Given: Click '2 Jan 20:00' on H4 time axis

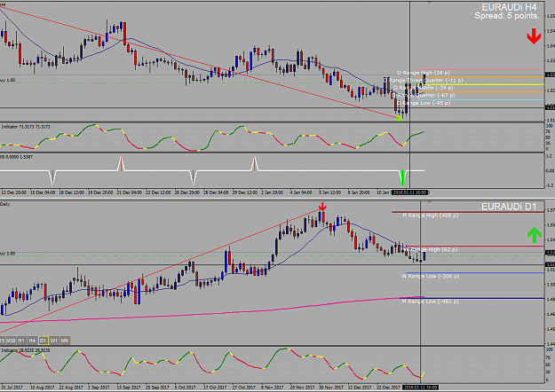Looking at the screenshot, I should point(273,192).
